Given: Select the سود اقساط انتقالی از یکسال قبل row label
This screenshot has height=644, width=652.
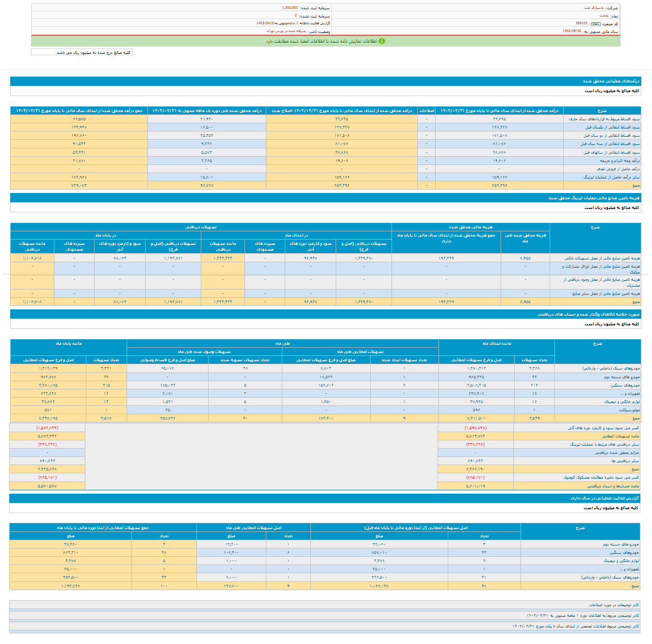Looking at the screenshot, I should [x=612, y=127].
